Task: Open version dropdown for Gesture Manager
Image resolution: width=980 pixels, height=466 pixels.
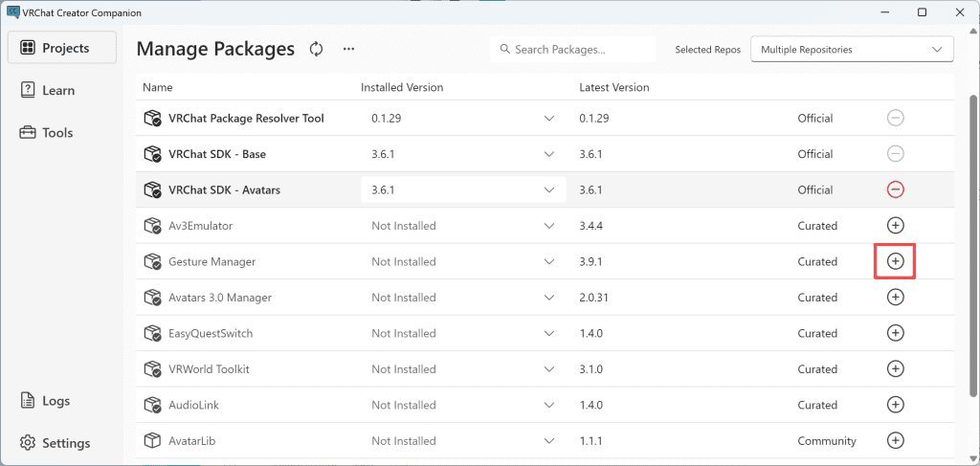Action: point(549,262)
